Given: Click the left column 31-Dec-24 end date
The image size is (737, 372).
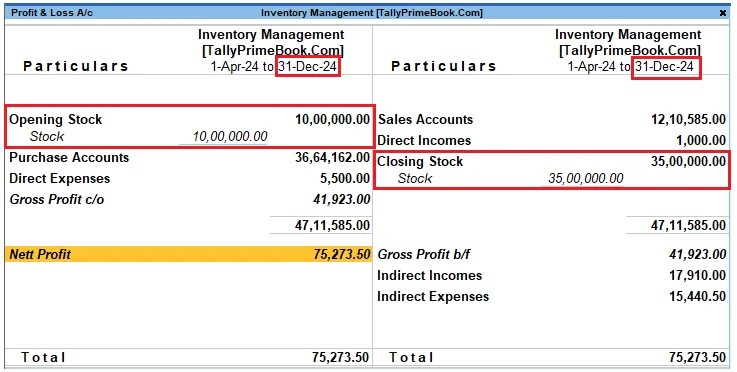Looking at the screenshot, I should 307,67.
